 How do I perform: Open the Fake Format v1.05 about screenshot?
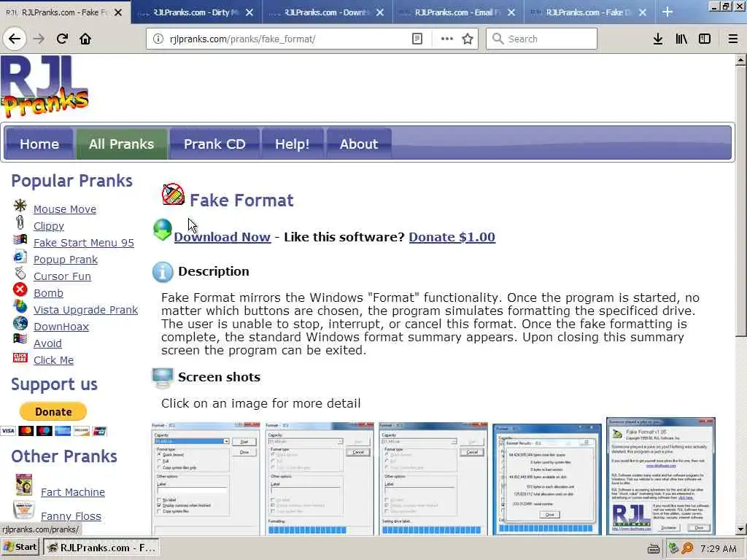pyautogui.click(x=661, y=475)
